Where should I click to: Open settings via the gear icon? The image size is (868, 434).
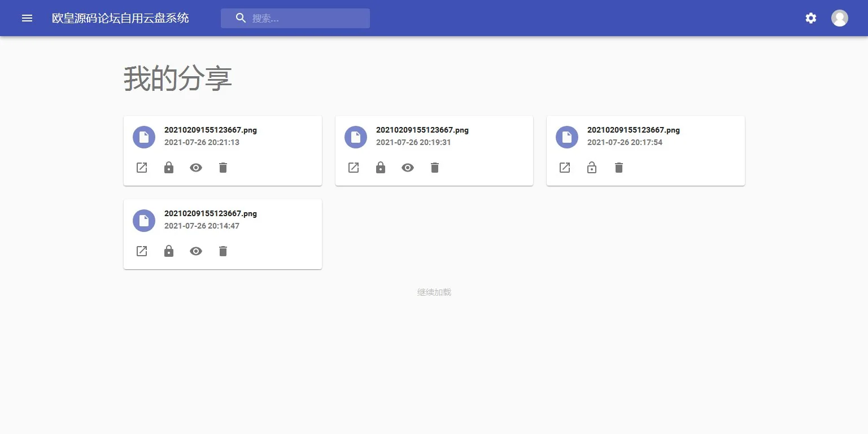[810, 18]
